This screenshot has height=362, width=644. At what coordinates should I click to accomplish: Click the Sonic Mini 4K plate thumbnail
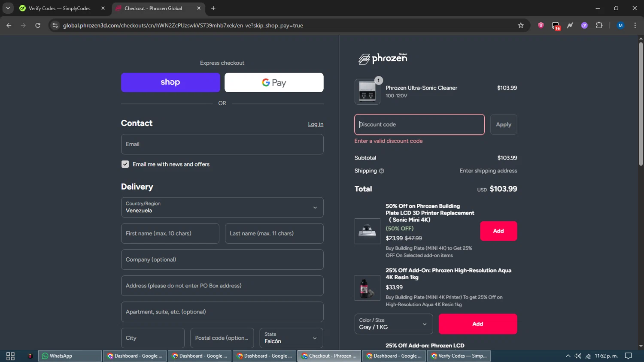coord(367,231)
